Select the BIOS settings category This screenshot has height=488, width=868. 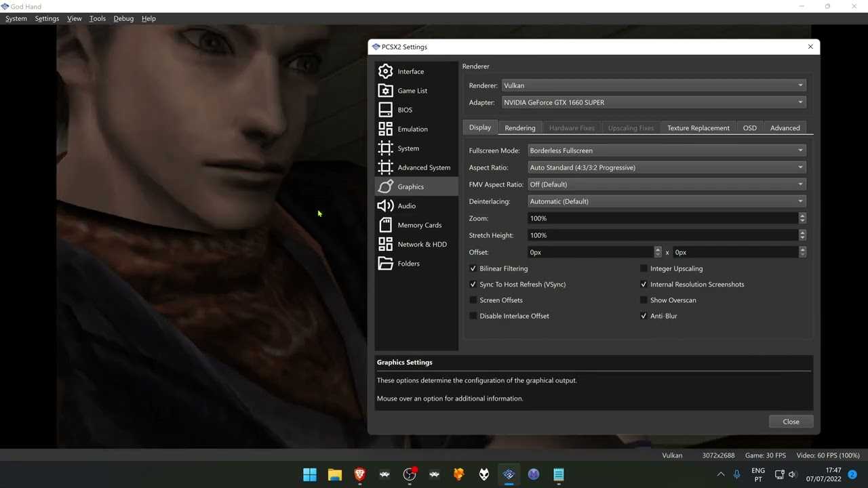click(416, 110)
